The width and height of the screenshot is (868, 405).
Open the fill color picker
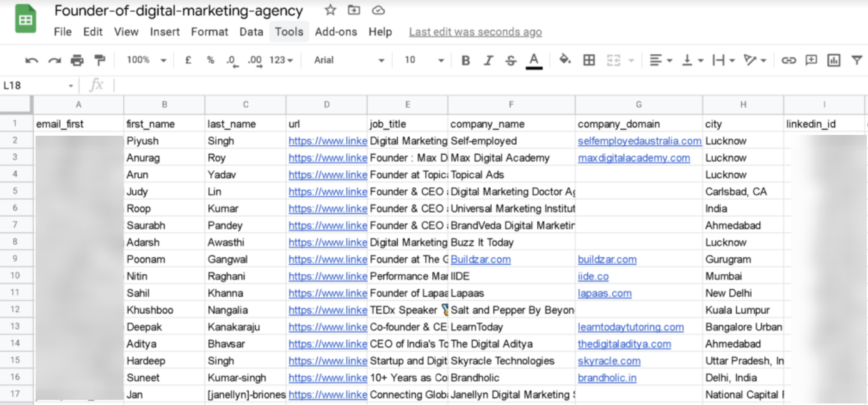pyautogui.click(x=565, y=59)
